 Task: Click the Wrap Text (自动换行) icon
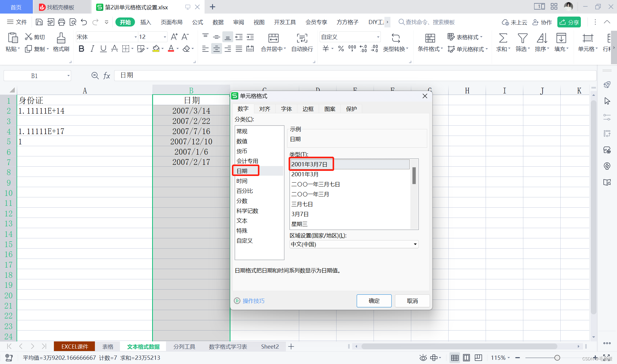tap(302, 39)
